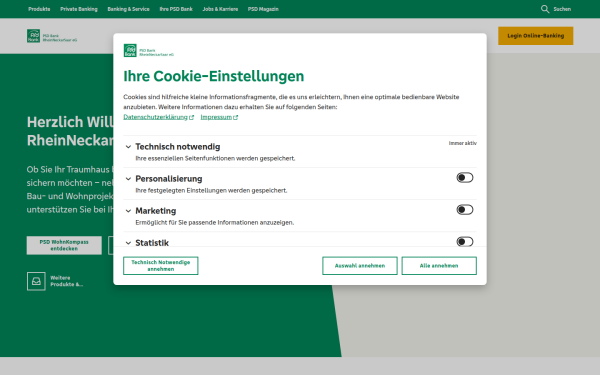The width and height of the screenshot is (600, 375).
Task: Expand the Marketing section chevron
Action: pos(128,211)
